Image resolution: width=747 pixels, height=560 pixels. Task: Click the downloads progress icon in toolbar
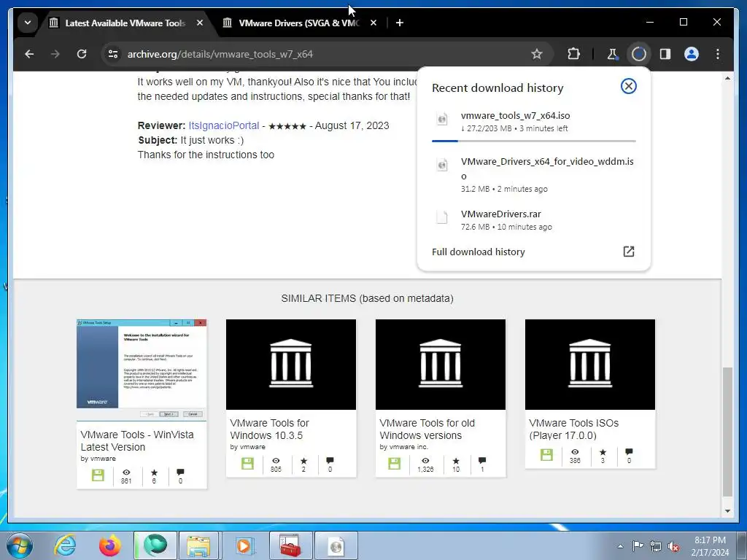click(639, 54)
